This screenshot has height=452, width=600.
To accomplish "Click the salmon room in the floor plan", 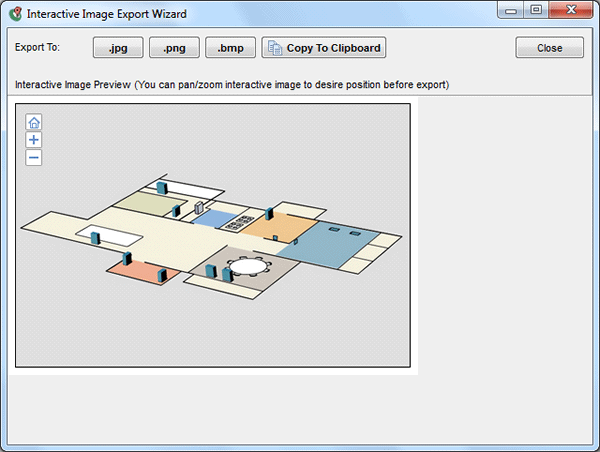I will (x=143, y=273).
